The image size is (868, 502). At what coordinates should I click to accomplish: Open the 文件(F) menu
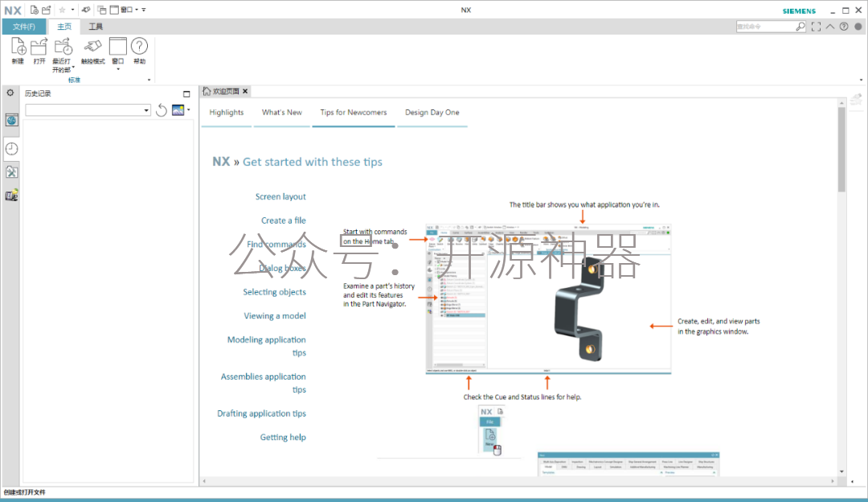[x=24, y=27]
